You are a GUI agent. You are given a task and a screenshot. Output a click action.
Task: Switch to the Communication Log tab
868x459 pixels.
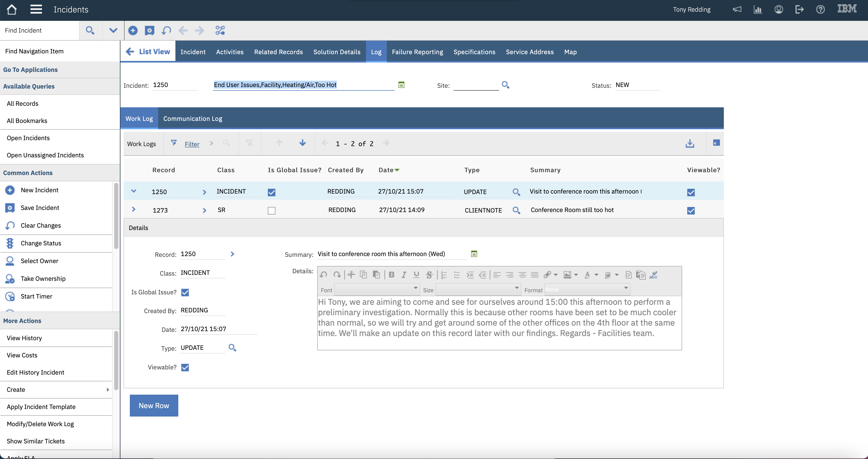click(x=193, y=118)
